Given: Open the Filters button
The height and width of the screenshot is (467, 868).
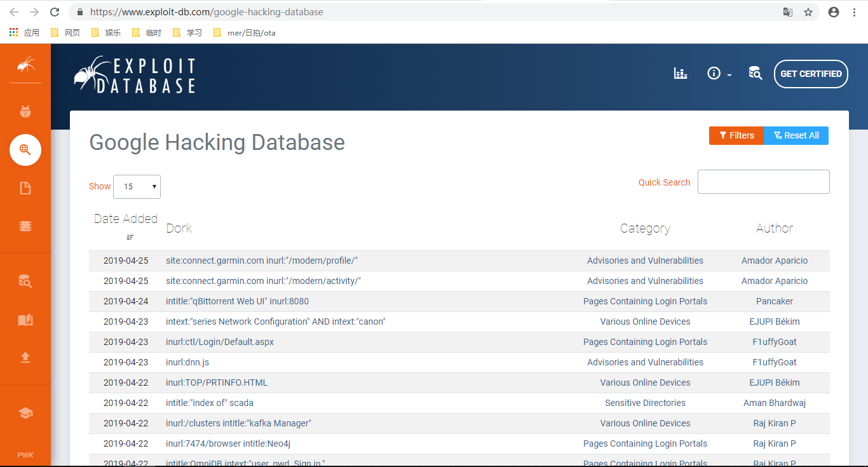Looking at the screenshot, I should 736,135.
